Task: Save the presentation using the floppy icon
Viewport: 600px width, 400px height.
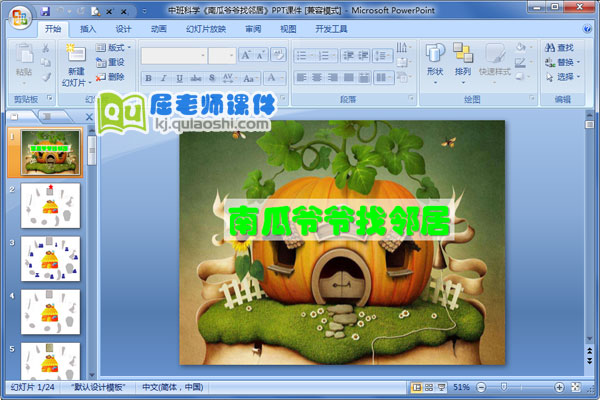Action: (x=45, y=11)
